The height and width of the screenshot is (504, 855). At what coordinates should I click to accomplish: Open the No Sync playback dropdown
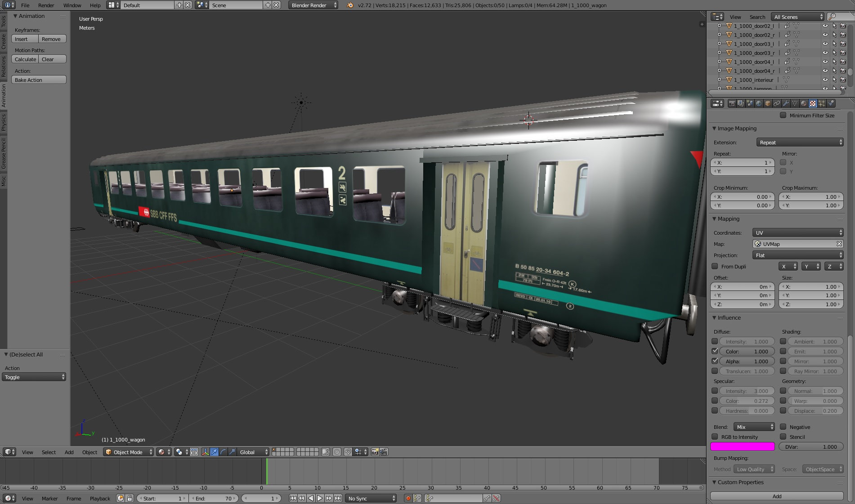click(x=371, y=498)
